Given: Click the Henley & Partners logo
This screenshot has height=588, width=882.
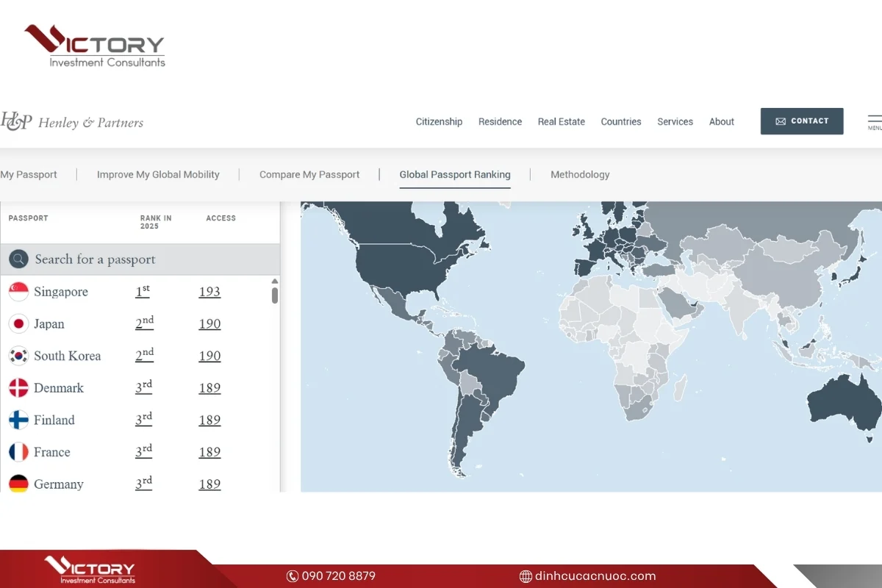Looking at the screenshot, I should [x=72, y=122].
